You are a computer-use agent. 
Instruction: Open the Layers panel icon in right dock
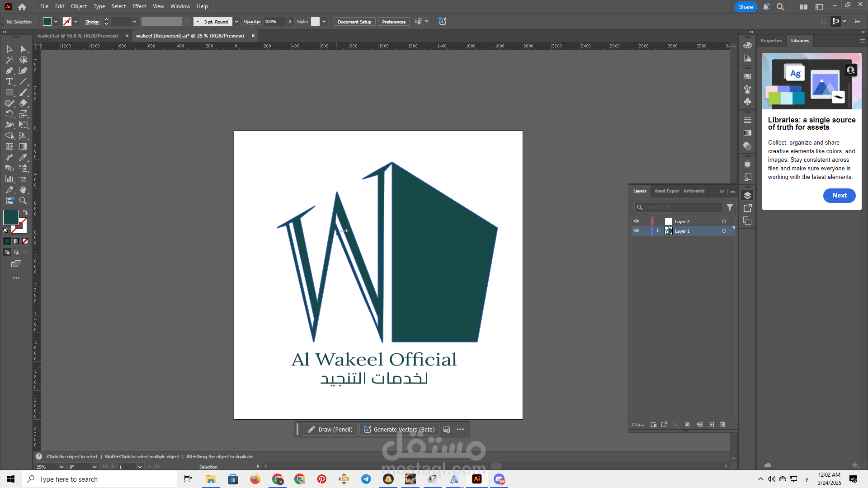[x=747, y=195]
